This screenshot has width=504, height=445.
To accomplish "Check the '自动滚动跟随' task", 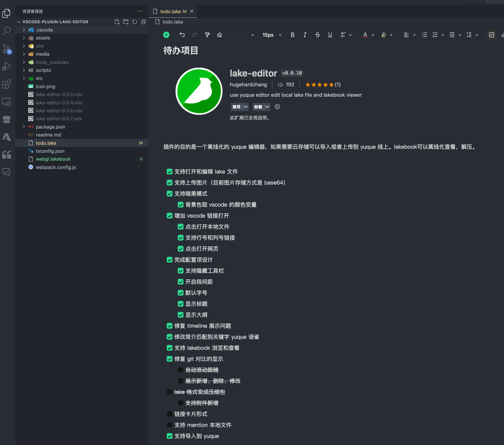I will (180, 370).
